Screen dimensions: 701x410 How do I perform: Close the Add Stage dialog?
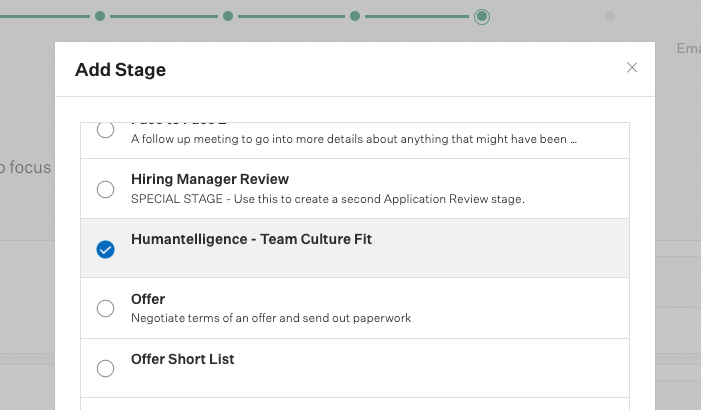(632, 68)
